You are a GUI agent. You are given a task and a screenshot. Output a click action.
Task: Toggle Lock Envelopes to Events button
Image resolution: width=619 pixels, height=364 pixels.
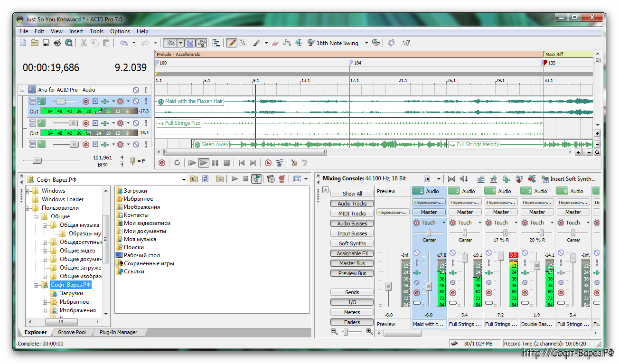click(x=201, y=43)
